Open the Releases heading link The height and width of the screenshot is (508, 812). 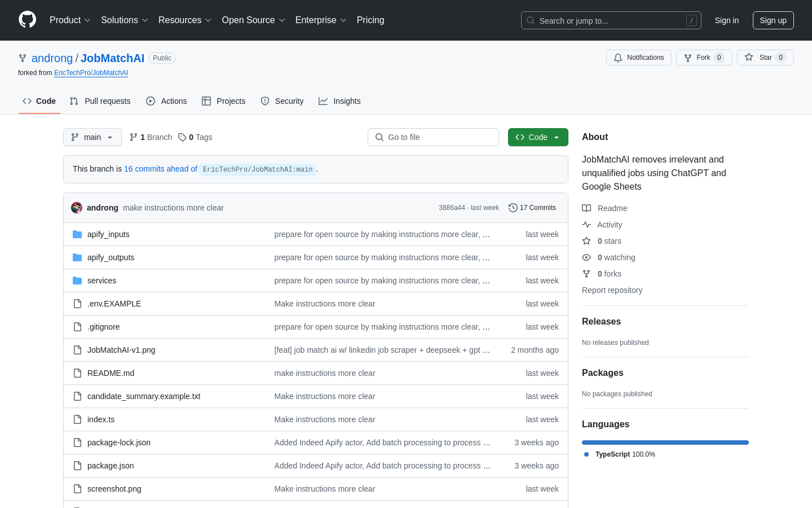(601, 322)
